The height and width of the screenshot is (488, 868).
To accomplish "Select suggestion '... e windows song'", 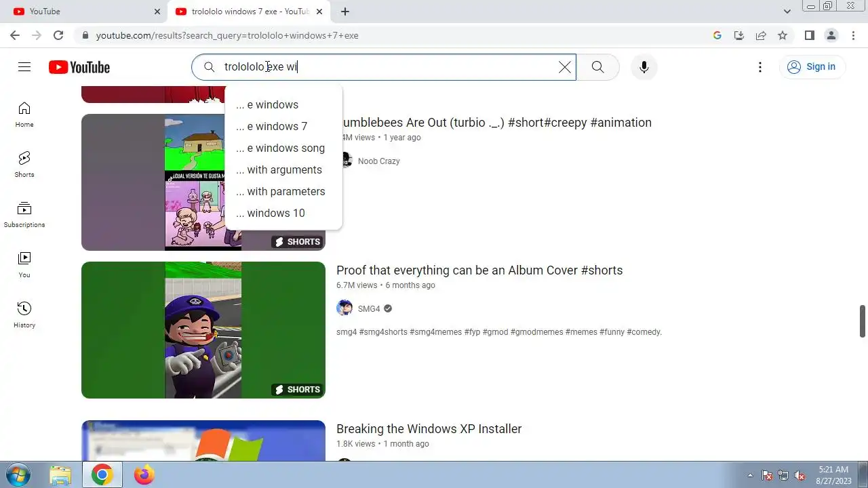I will click(283, 148).
